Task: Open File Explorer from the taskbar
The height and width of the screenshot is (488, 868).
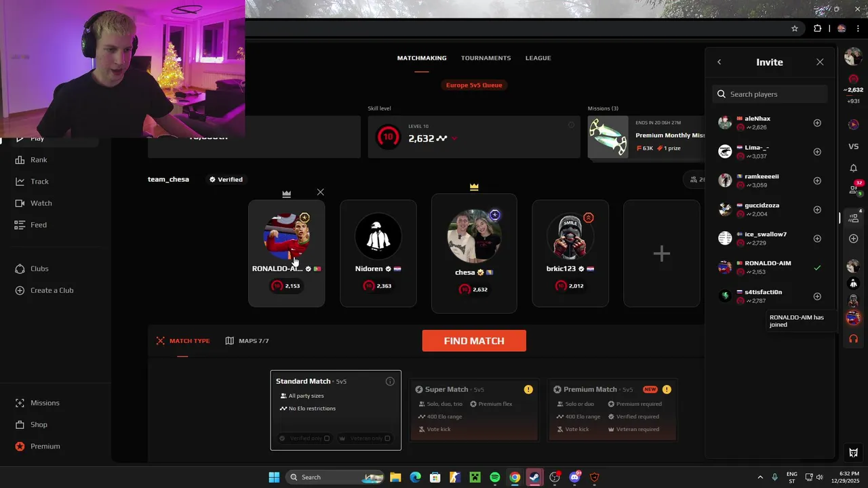Action: point(395,477)
